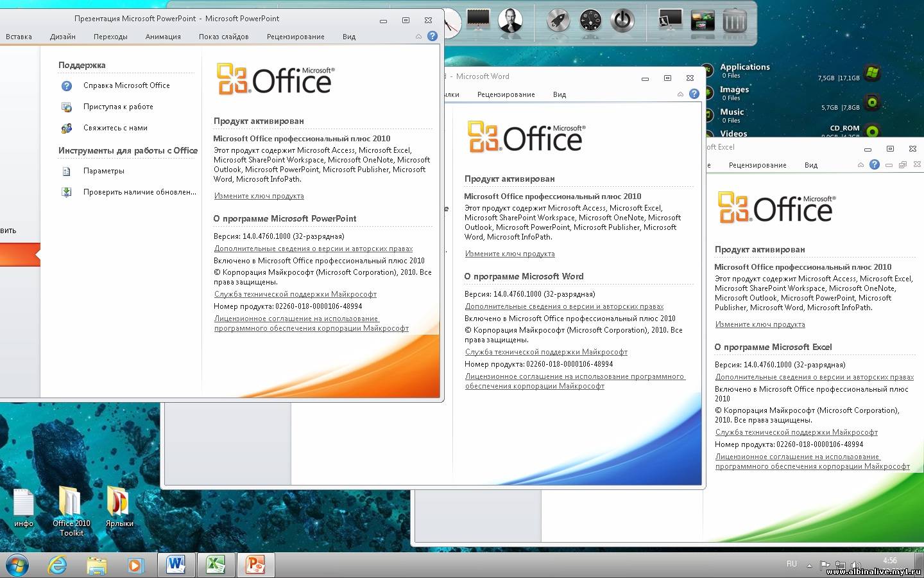Collapse the Word ribbon with the chevron

(680, 94)
